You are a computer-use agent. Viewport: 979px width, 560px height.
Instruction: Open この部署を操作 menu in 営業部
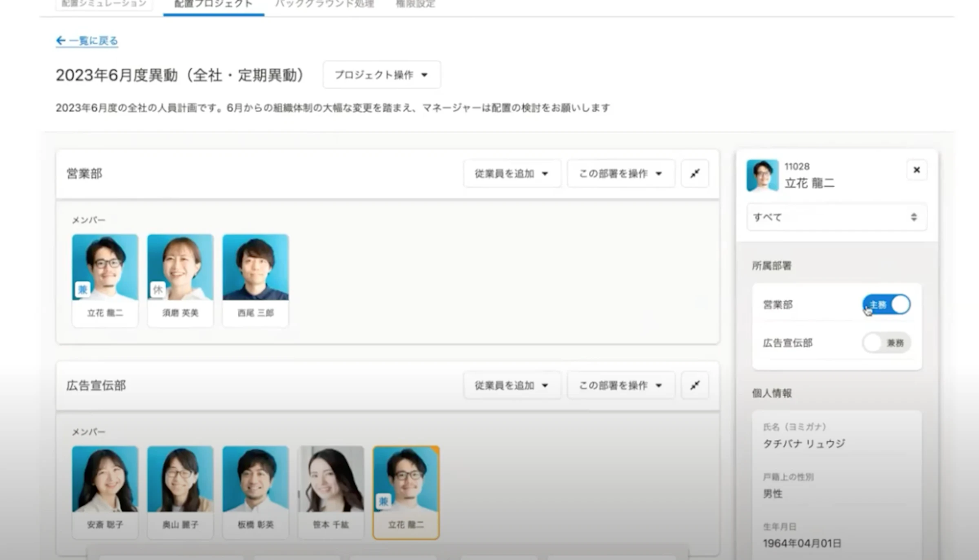621,173
